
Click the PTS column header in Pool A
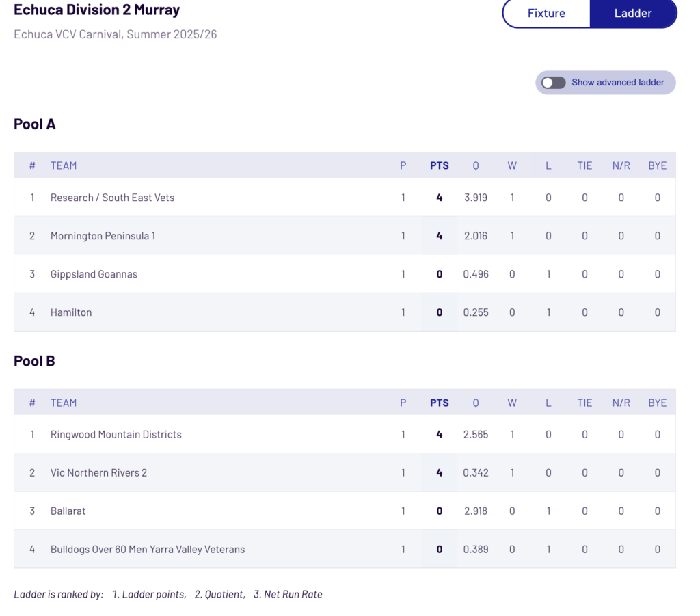point(440,165)
